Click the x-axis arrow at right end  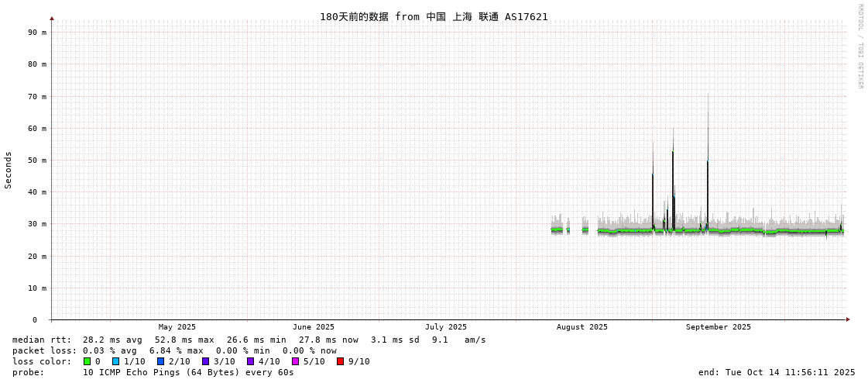848,319
